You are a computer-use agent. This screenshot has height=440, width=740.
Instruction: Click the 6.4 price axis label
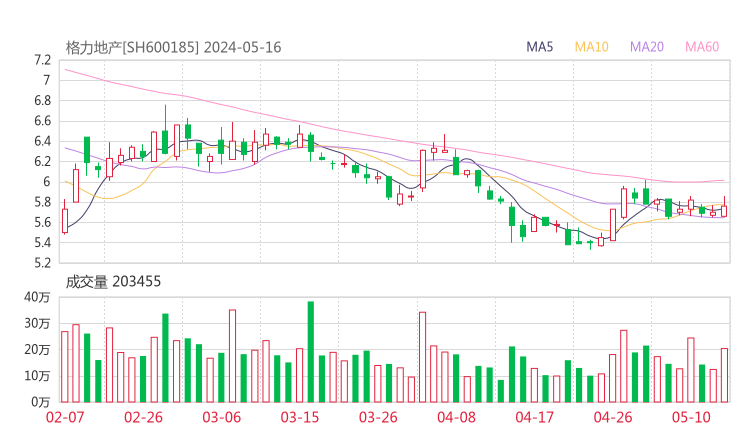[x=42, y=142]
